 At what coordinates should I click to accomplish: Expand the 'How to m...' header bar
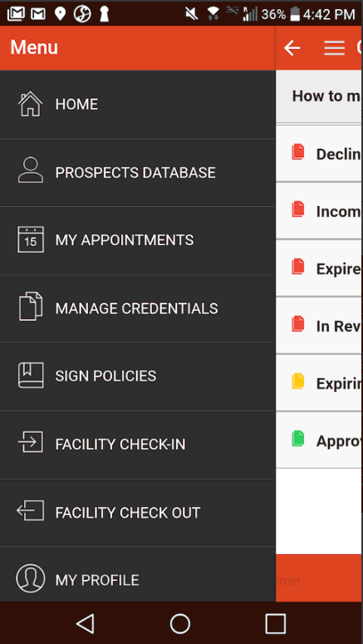click(319, 96)
